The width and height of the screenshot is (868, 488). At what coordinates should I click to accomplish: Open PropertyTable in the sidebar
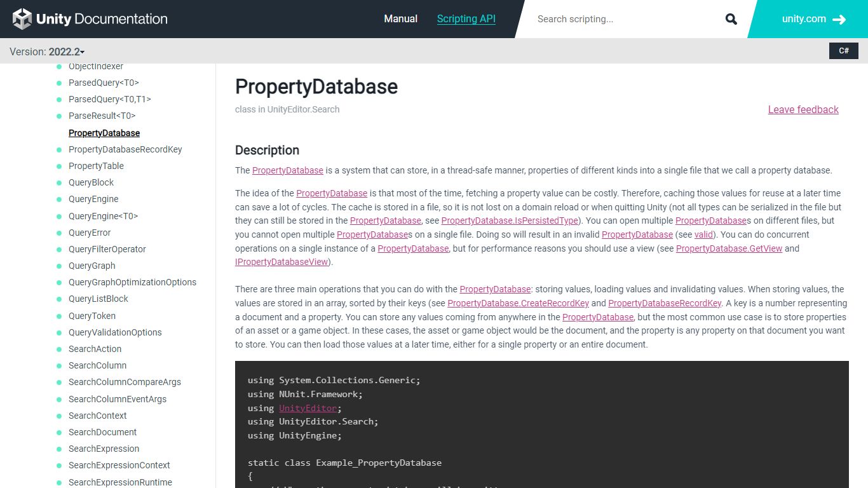(x=96, y=166)
